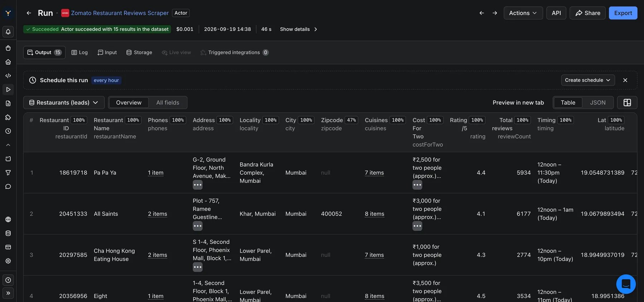Click the speech bubble icon in the sidebar

[8, 187]
